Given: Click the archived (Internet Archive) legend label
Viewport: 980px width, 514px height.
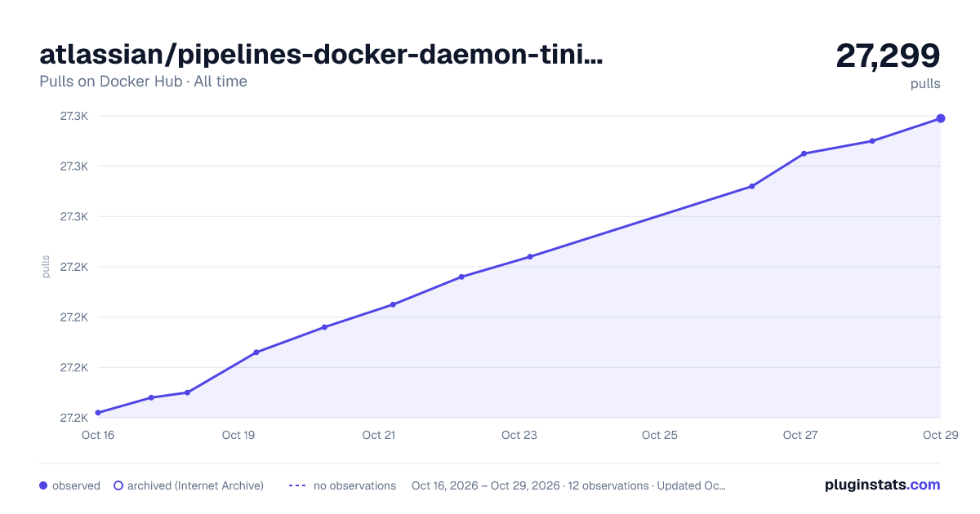Looking at the screenshot, I should tap(195, 485).
